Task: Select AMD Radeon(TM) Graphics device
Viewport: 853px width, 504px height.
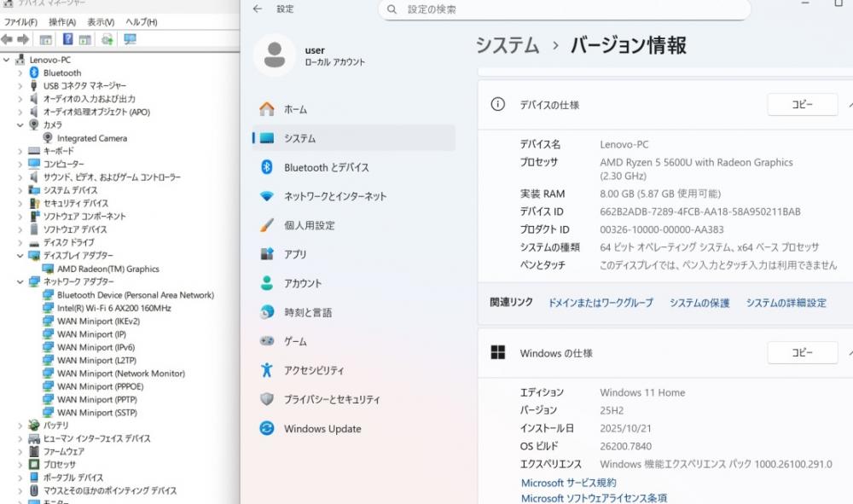Action: (107, 269)
